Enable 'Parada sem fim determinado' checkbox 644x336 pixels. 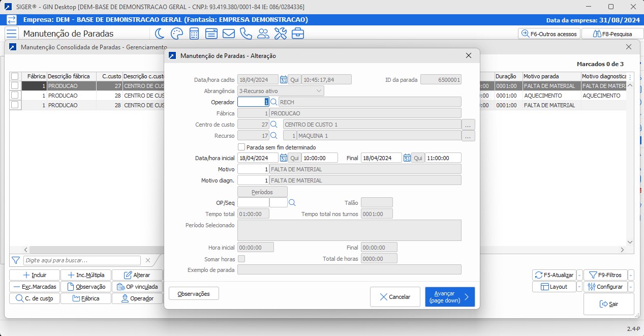pyautogui.click(x=241, y=147)
